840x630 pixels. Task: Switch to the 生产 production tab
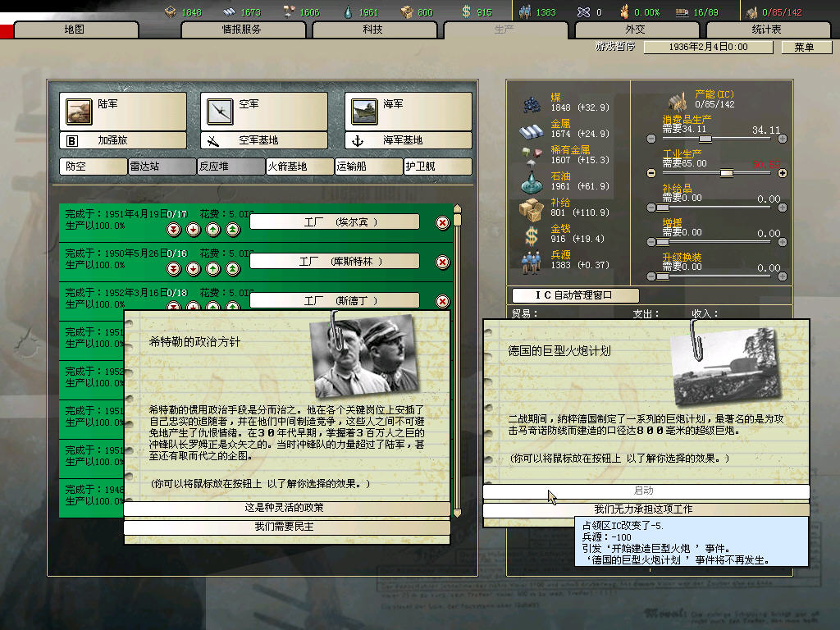tap(504, 30)
